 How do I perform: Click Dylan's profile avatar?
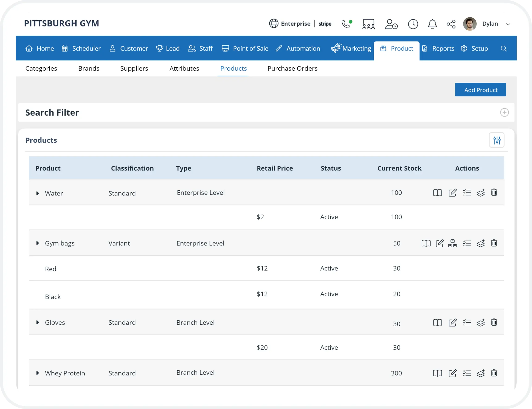(469, 24)
